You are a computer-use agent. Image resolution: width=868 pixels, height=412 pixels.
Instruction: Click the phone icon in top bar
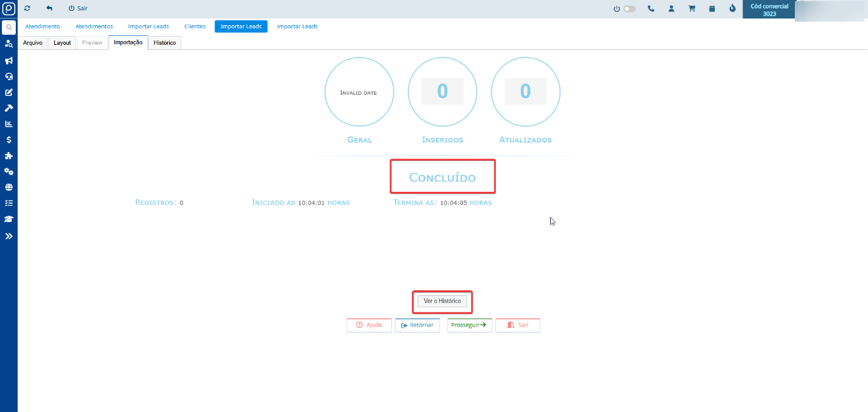coord(651,9)
